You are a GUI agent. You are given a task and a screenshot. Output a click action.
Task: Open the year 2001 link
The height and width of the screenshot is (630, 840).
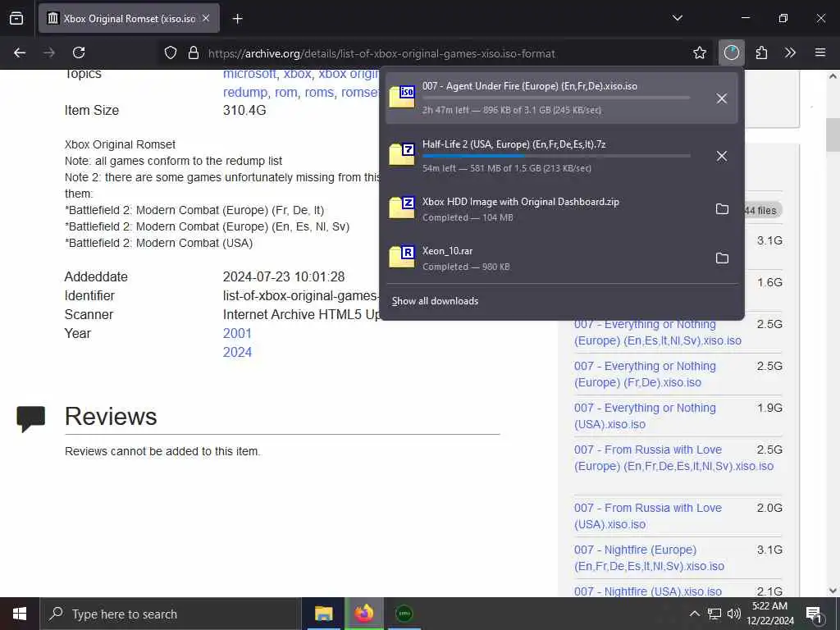click(237, 333)
